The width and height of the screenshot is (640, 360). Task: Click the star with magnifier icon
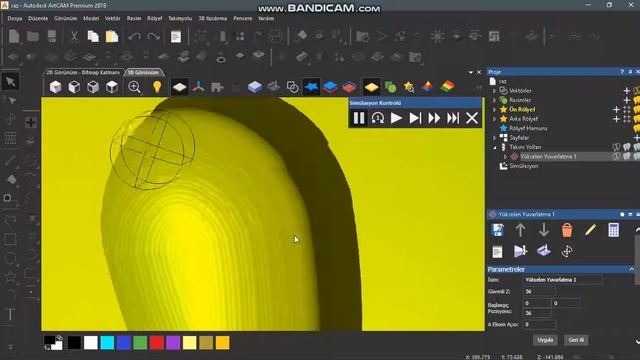click(x=409, y=87)
